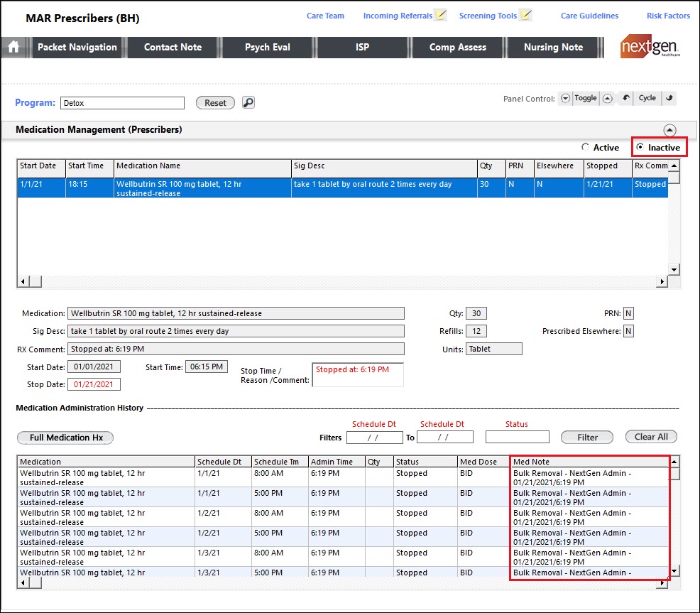Click Panel Control expand-all down arrow

(x=565, y=99)
